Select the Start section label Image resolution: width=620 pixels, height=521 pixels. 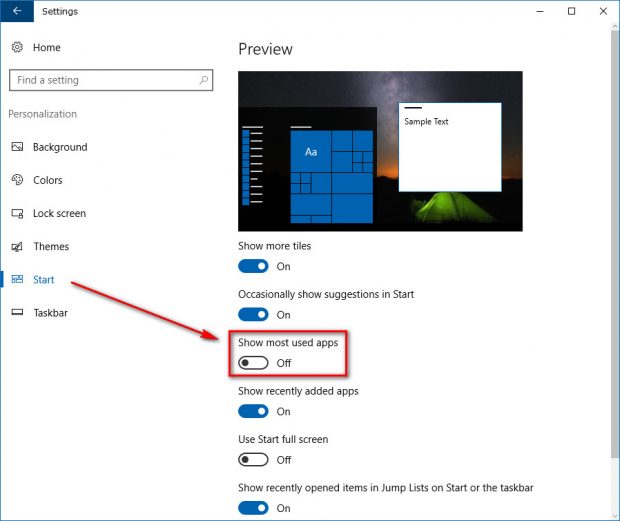pos(43,280)
